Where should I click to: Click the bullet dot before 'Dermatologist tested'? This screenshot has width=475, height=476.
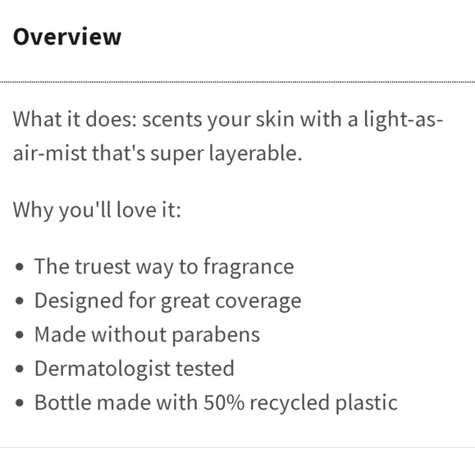[20, 368]
